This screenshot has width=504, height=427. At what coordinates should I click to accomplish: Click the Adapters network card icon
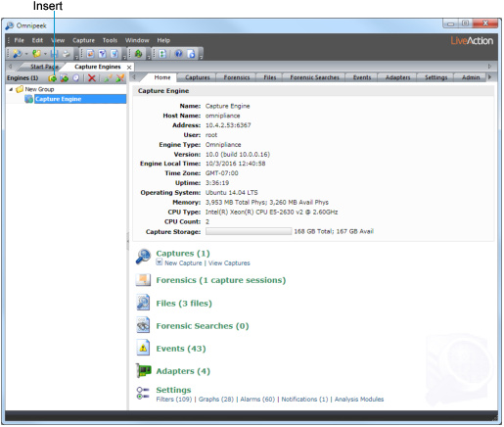pyautogui.click(x=144, y=370)
